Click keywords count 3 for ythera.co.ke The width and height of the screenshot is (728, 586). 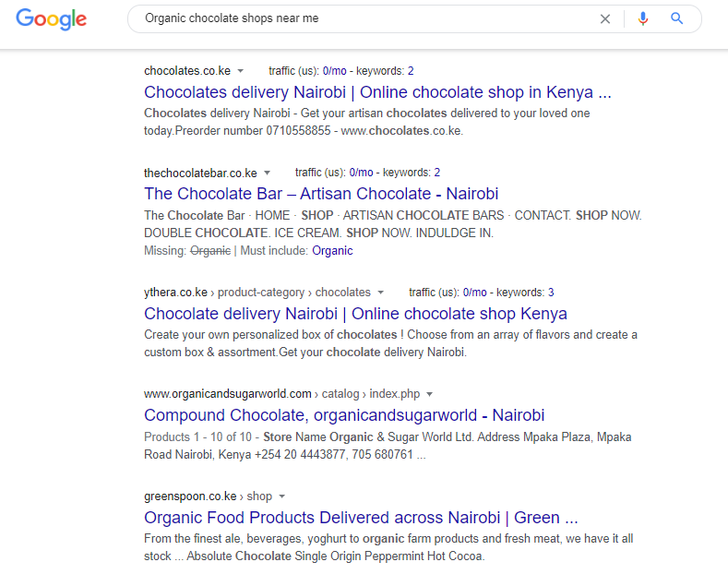pyautogui.click(x=551, y=293)
